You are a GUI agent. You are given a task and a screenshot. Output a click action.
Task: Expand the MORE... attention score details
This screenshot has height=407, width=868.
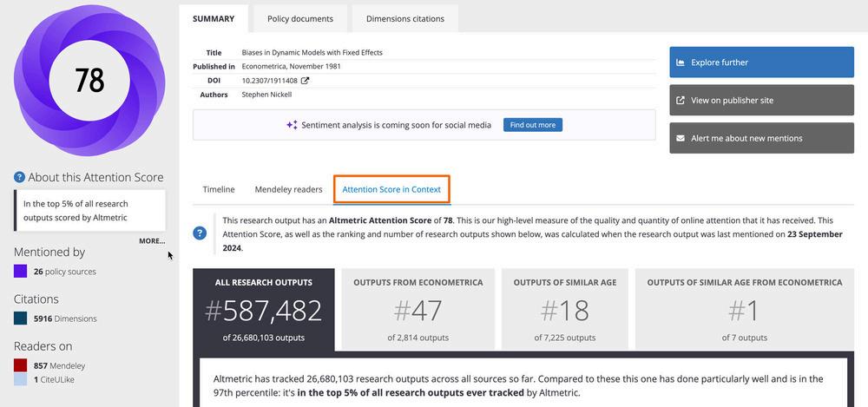click(x=151, y=241)
